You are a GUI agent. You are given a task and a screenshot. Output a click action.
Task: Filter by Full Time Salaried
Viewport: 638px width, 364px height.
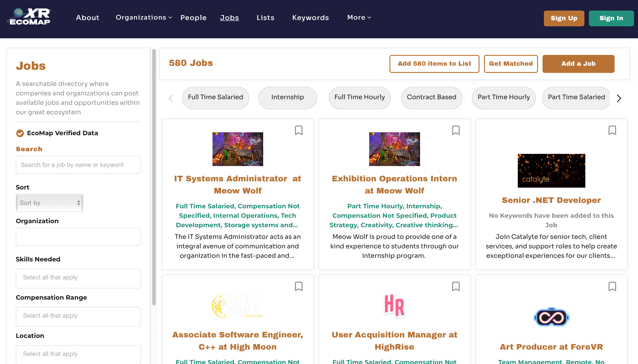click(215, 98)
